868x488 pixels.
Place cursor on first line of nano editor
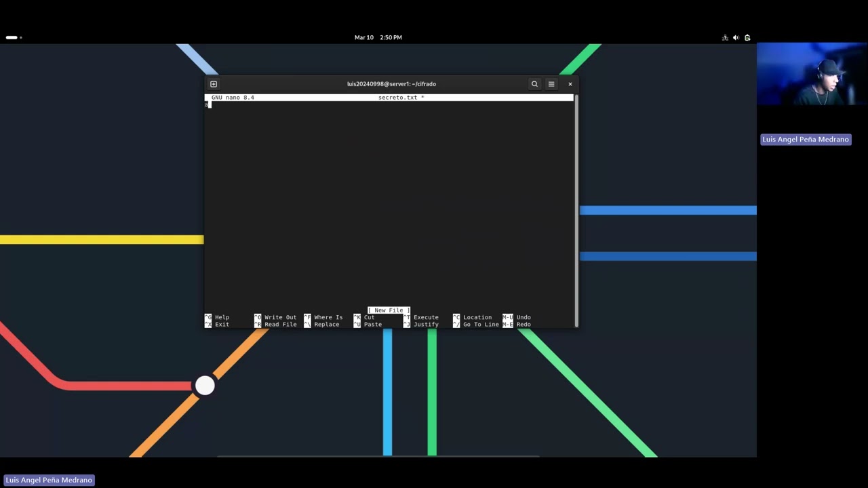(389, 105)
